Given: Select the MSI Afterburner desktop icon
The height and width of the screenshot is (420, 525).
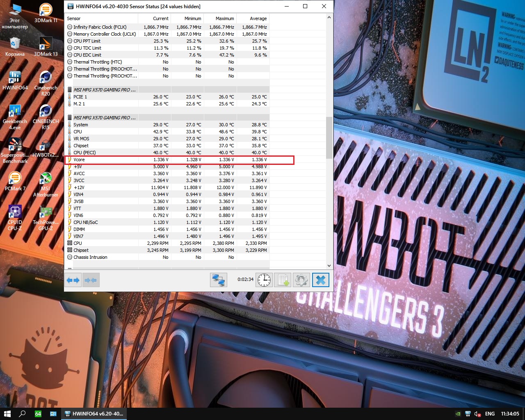Looking at the screenshot, I should 46,185.
